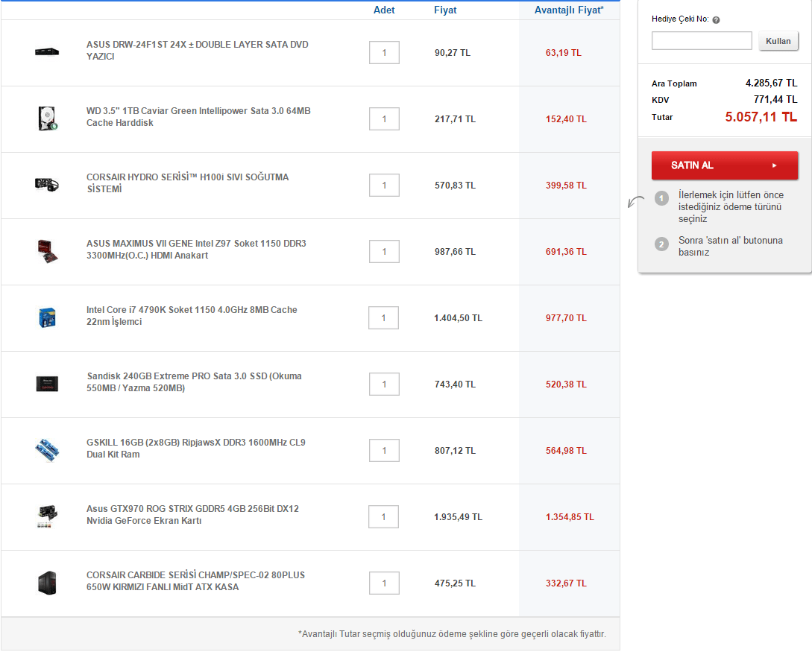The height and width of the screenshot is (652, 812).
Task: Edit quantity field for Corsair H100i
Action: [384, 185]
